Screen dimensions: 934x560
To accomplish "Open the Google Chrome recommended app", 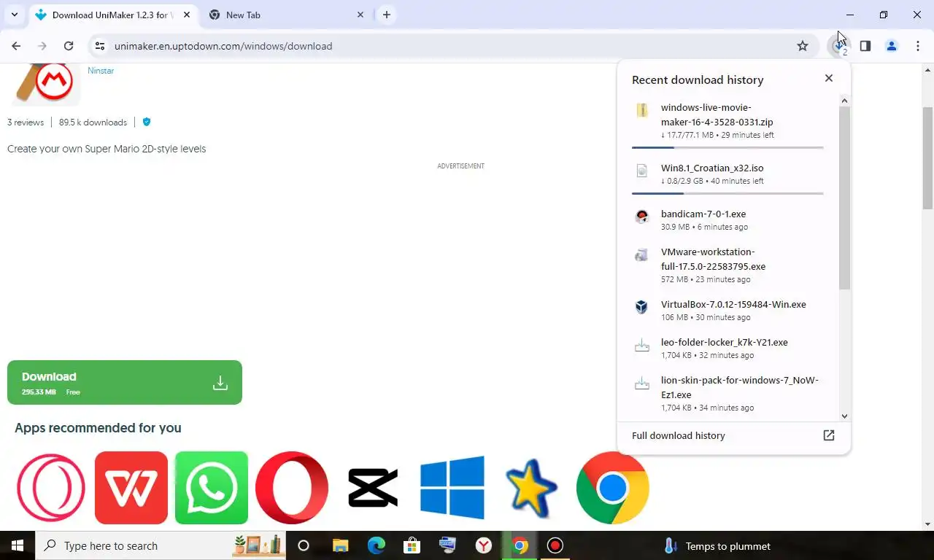I will tap(613, 488).
